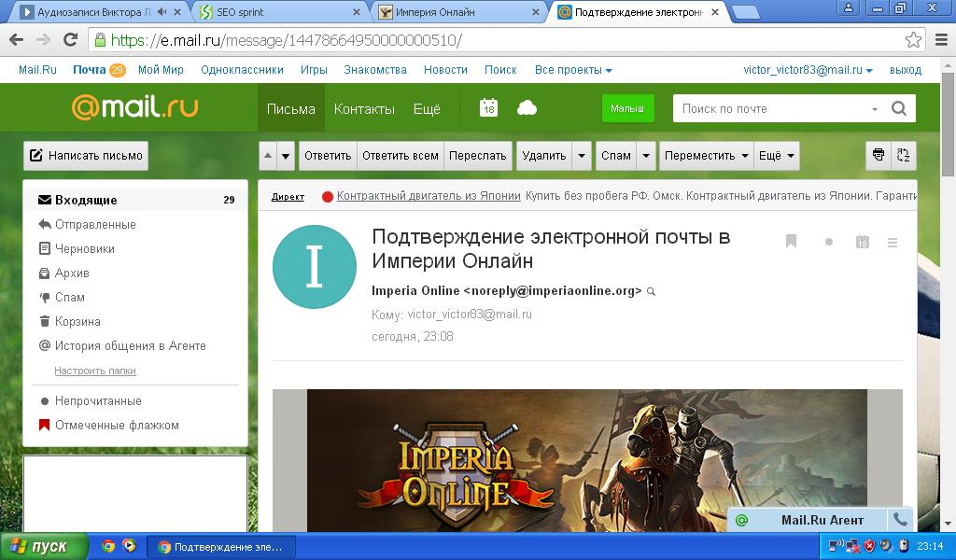Open the calendar icon in green header
The height and width of the screenshot is (560, 956).
click(488, 108)
